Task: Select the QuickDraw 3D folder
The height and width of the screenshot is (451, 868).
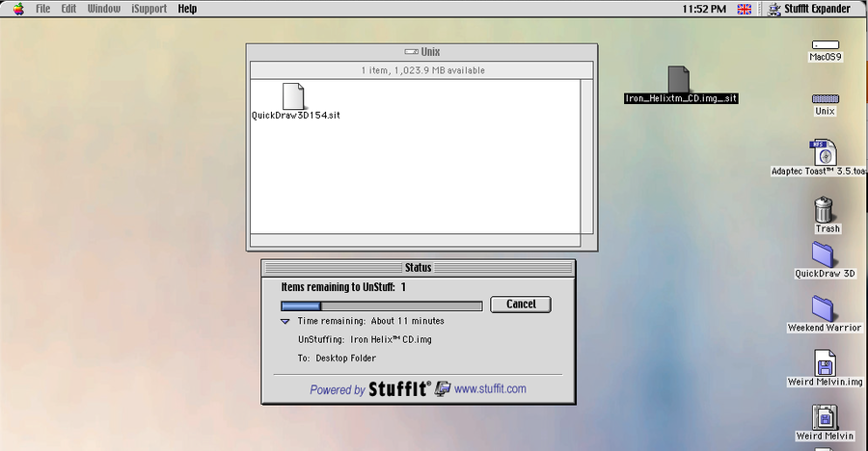Action: click(824, 254)
